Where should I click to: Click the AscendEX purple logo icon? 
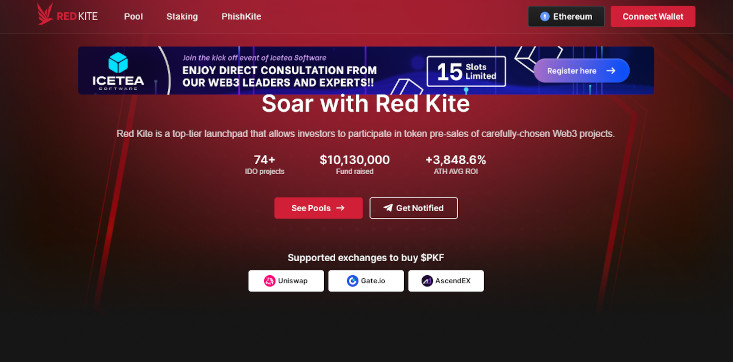tap(427, 281)
